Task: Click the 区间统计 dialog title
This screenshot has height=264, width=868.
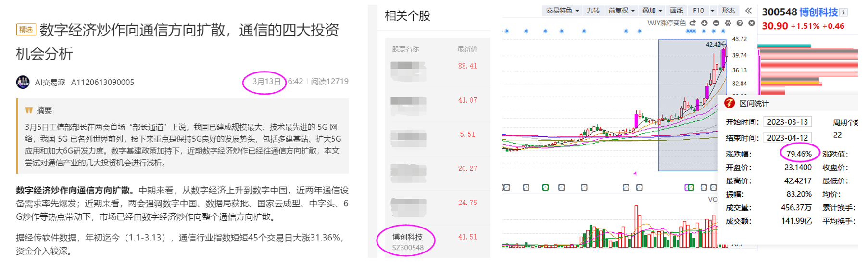Action: 754,103
